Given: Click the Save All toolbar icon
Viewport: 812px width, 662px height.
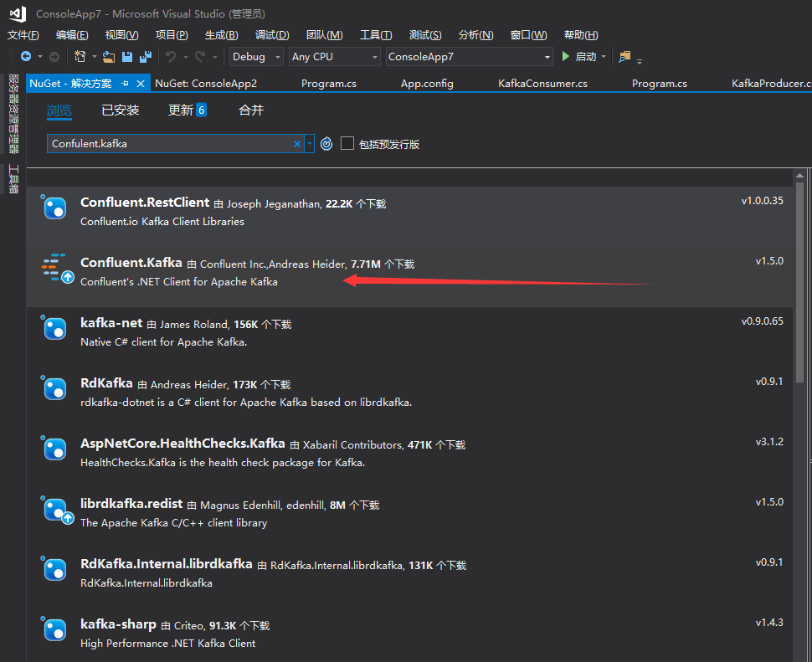Looking at the screenshot, I should point(146,56).
